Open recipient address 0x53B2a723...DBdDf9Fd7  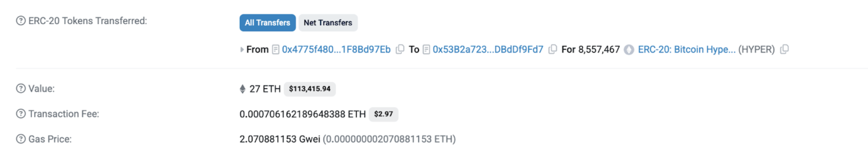click(x=488, y=50)
